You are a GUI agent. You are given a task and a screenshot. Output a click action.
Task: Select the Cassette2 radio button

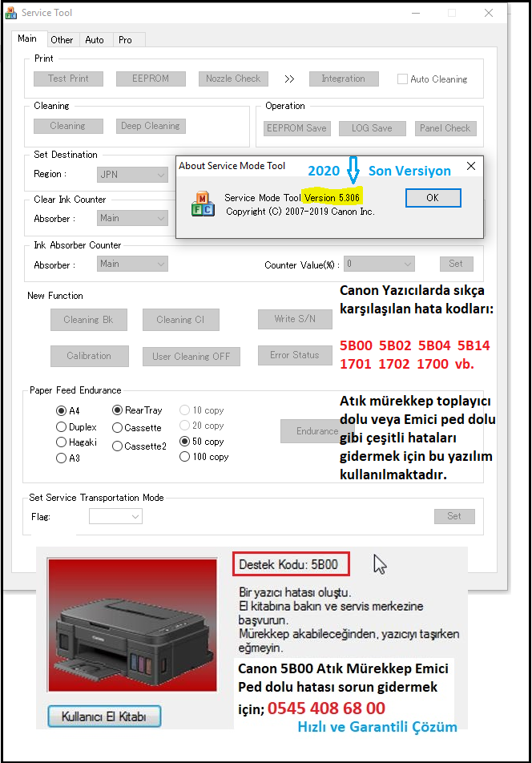point(117,446)
